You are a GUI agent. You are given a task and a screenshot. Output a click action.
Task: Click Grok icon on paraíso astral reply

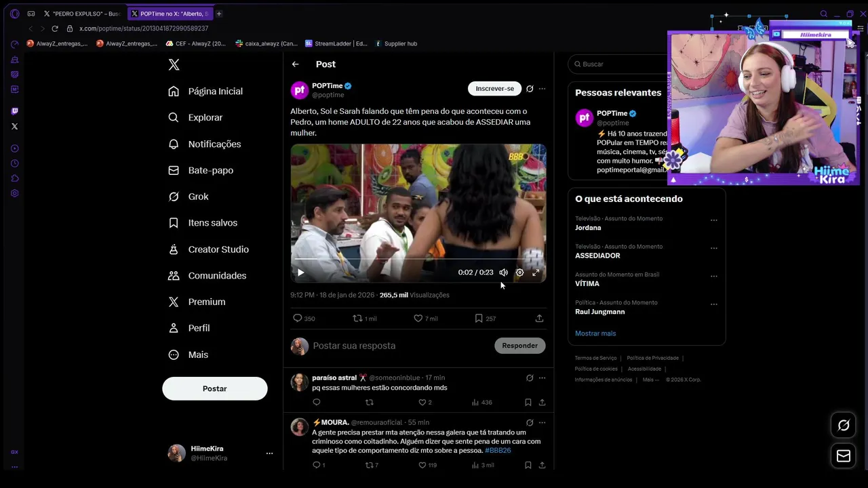[530, 378]
